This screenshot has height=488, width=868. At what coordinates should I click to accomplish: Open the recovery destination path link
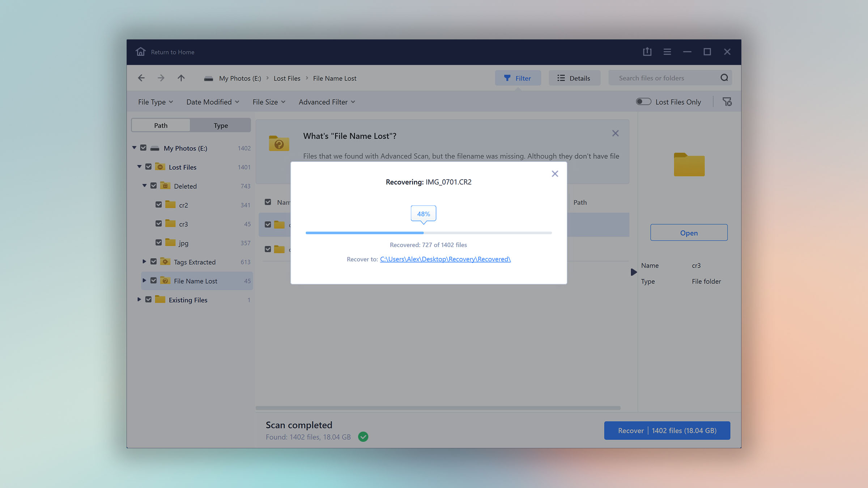coord(445,259)
